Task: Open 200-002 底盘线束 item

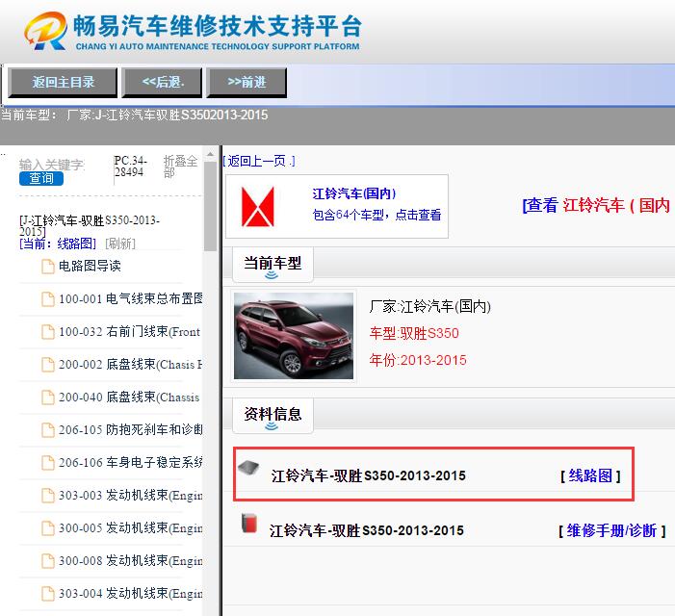Action: [x=130, y=365]
